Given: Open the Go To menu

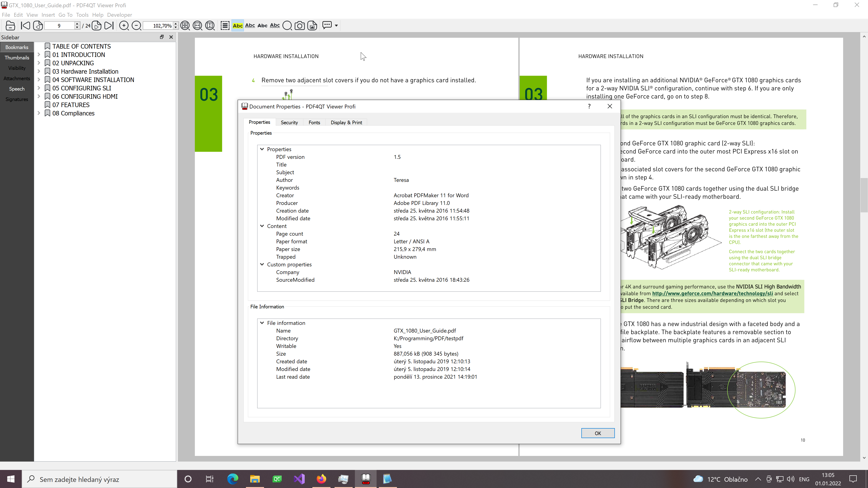Looking at the screenshot, I should pyautogui.click(x=65, y=15).
